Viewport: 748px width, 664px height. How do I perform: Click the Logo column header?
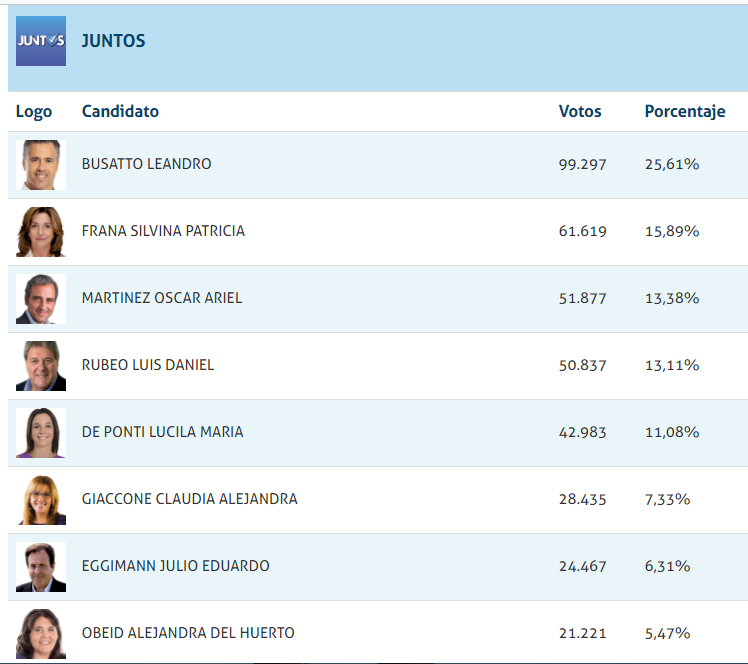[34, 112]
